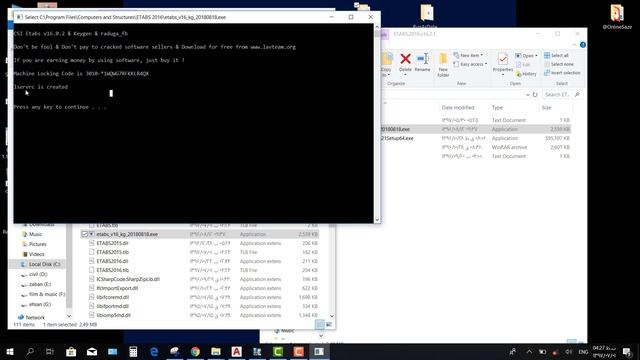The width and height of the screenshot is (640, 360).
Task: Uncheck the etabs_v16_kg_20180818.exe checkbox
Action: pyautogui.click(x=84, y=234)
